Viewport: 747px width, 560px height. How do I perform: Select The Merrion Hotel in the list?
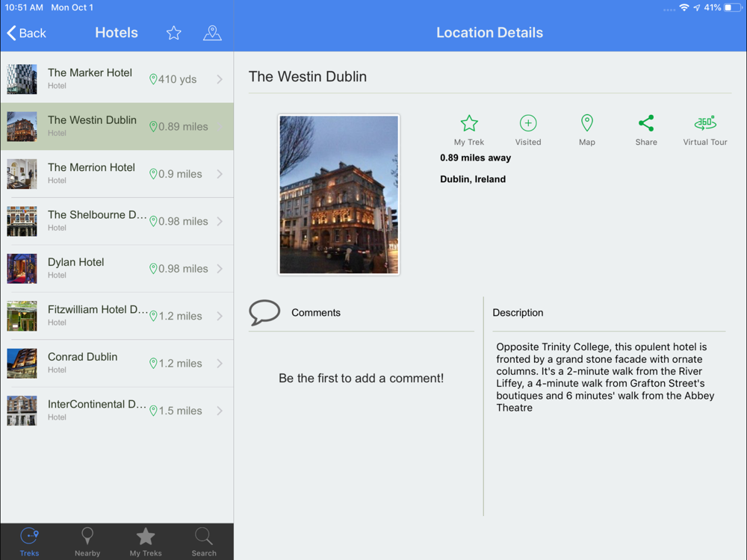[x=117, y=174]
